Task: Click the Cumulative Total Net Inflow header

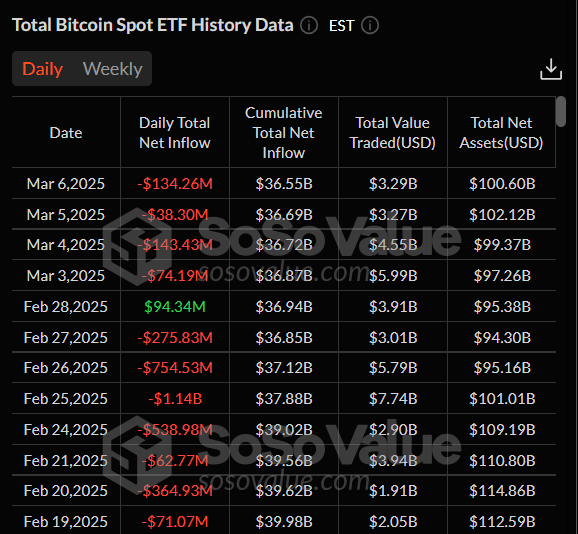Action: pos(283,133)
